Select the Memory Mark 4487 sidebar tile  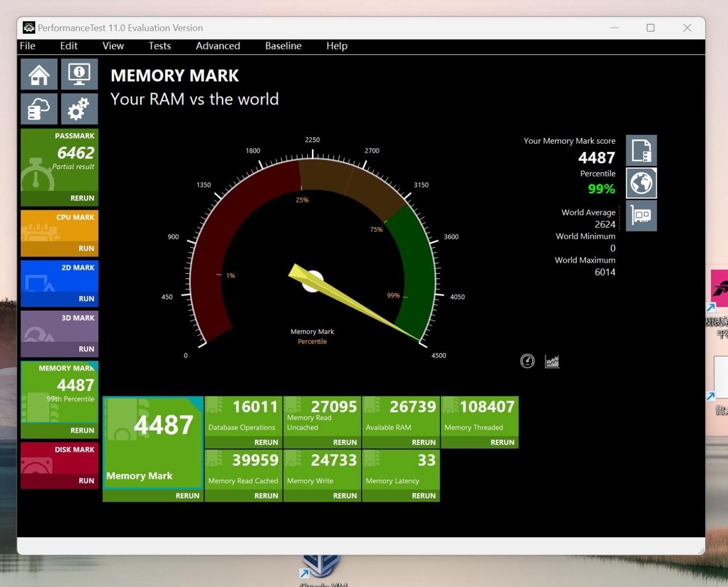click(59, 392)
